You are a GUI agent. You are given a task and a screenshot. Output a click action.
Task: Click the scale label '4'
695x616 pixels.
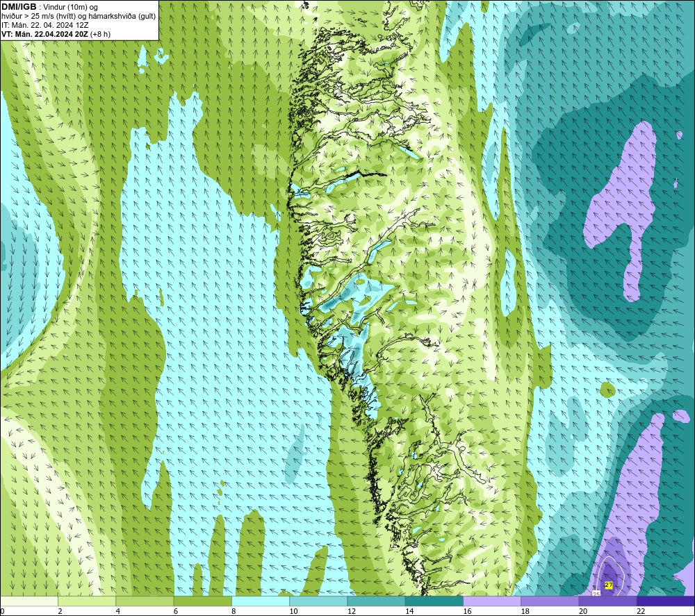[117, 611]
